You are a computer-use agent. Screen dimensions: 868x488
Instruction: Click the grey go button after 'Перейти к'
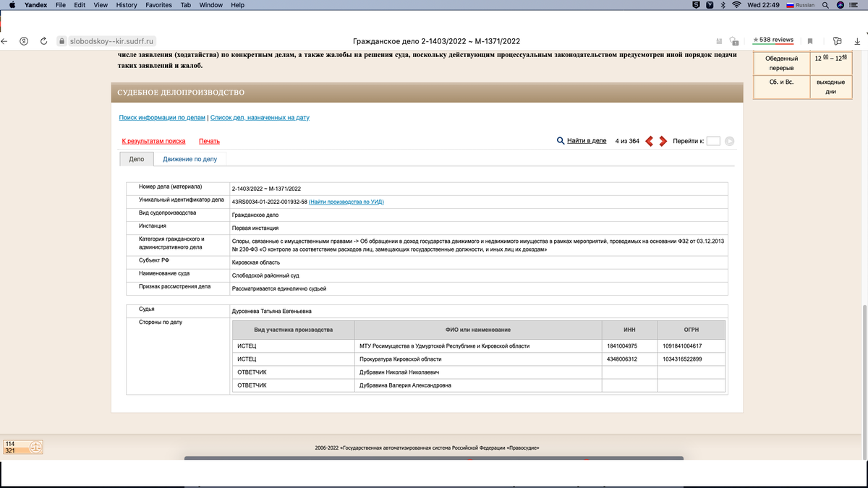coord(729,141)
